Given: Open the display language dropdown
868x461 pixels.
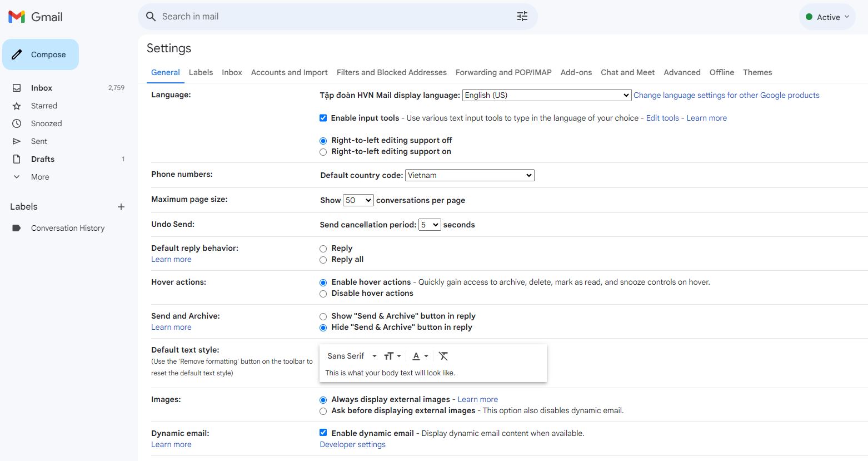Looking at the screenshot, I should (x=547, y=95).
